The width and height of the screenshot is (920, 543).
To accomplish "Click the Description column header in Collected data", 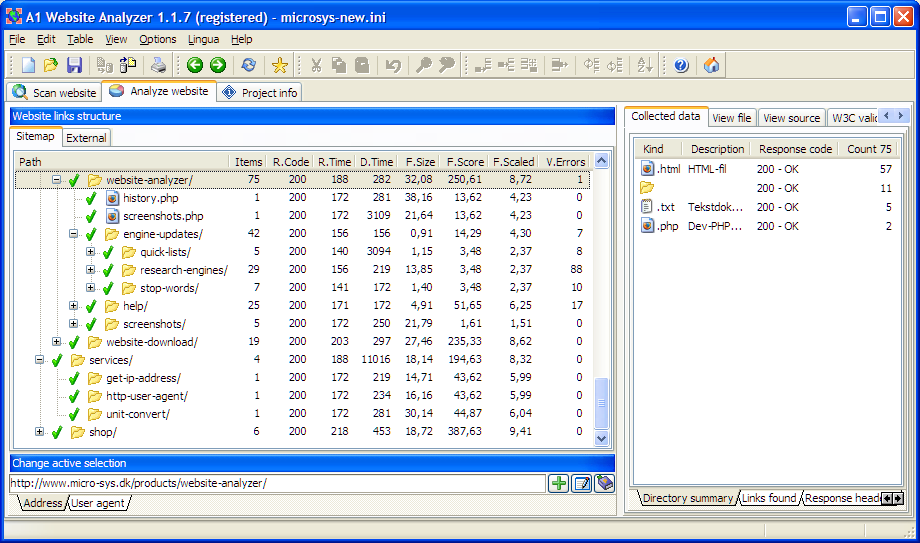I will coord(717,149).
